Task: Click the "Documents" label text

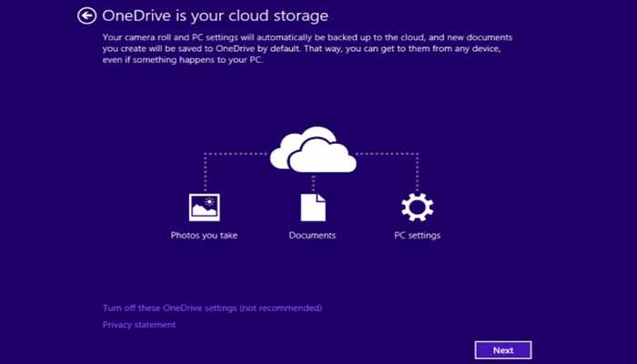Action: (x=312, y=235)
